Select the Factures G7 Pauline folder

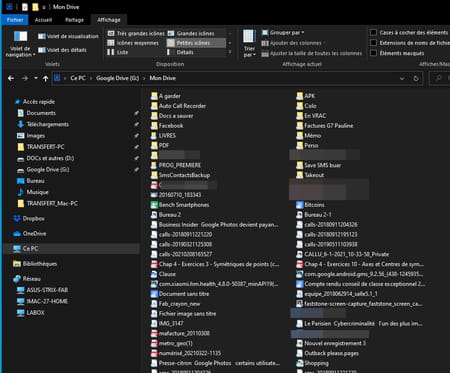click(328, 126)
